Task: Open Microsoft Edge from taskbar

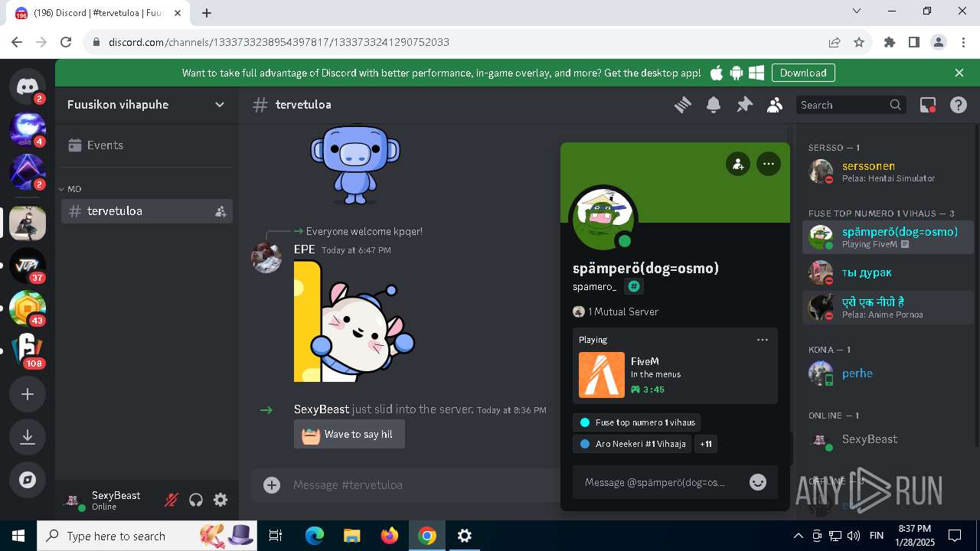Action: point(315,536)
